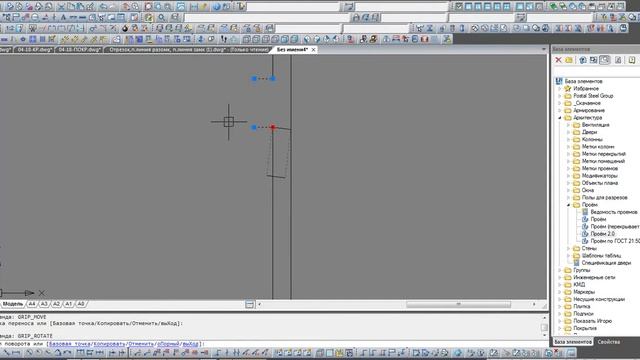Click the blue Help circle icon in the top toolbar

click(x=217, y=7)
